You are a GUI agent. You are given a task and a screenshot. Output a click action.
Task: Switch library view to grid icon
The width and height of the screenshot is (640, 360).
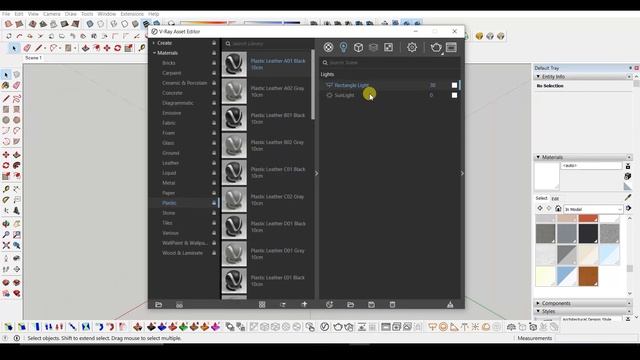click(262, 304)
